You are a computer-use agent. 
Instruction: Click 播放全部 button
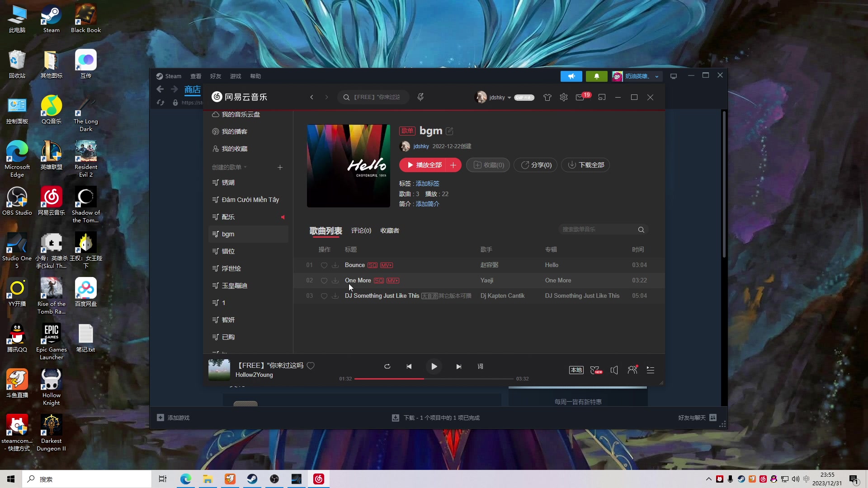tap(423, 165)
